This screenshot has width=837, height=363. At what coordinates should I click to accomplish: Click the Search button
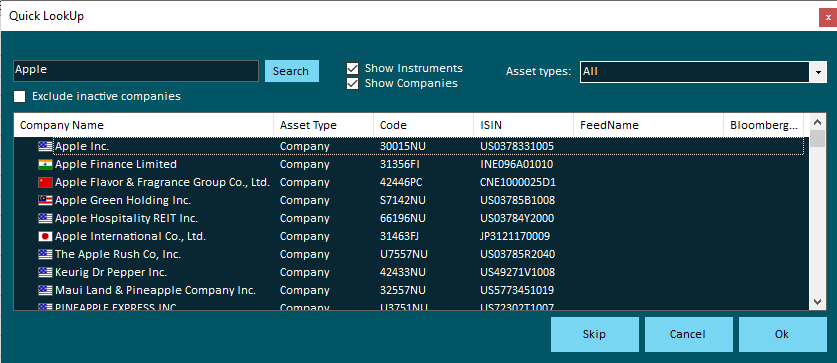(x=291, y=71)
